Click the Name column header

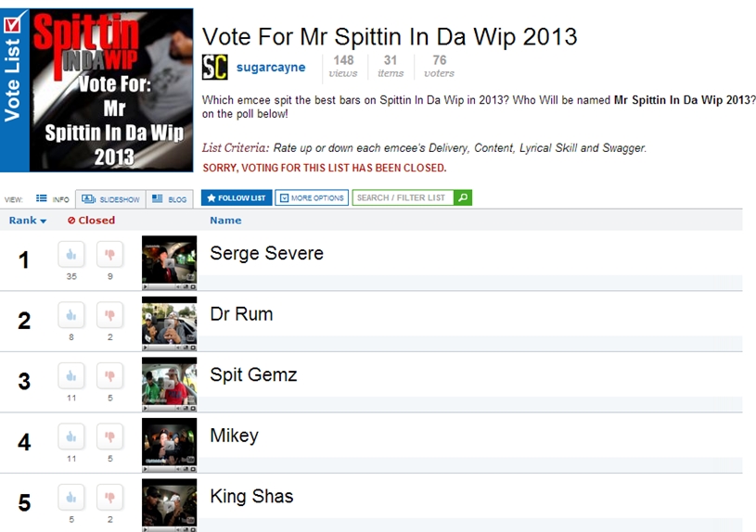(225, 221)
